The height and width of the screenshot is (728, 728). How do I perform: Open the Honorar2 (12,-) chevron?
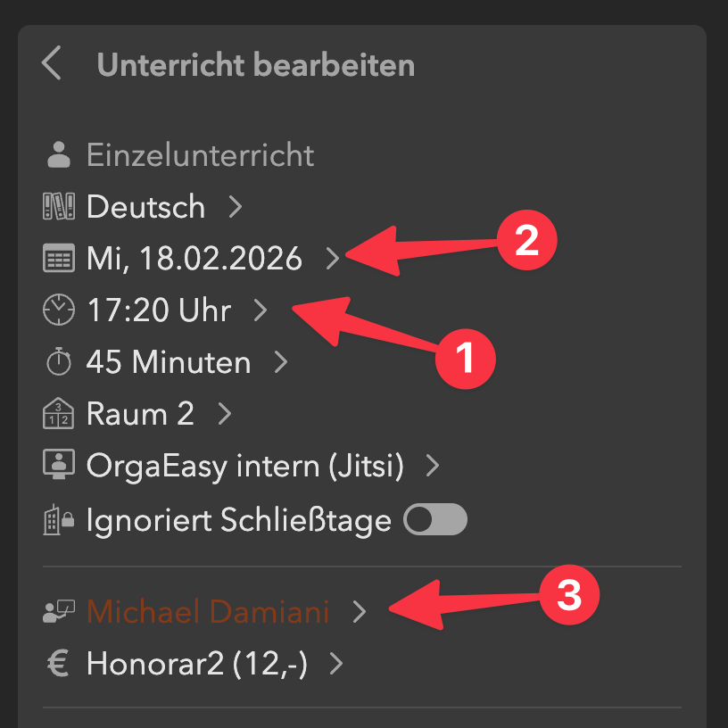pos(336,665)
